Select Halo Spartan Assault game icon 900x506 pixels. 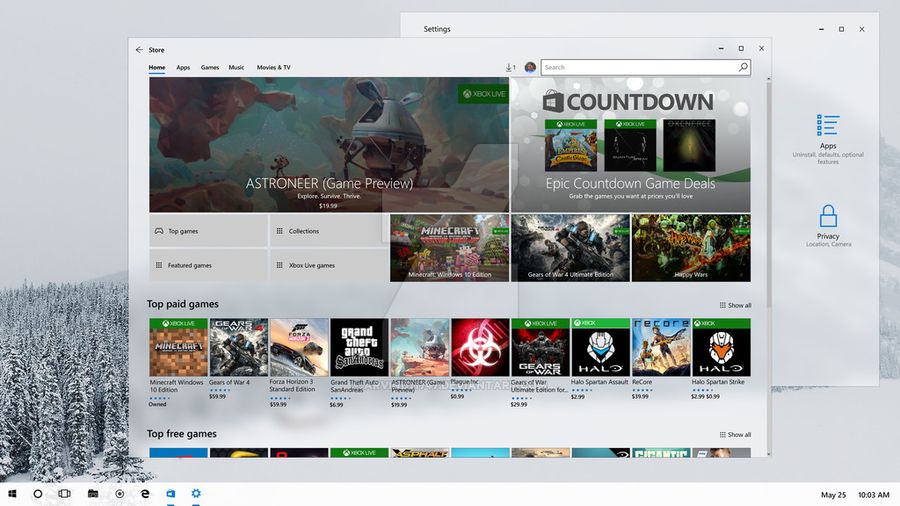coord(600,347)
